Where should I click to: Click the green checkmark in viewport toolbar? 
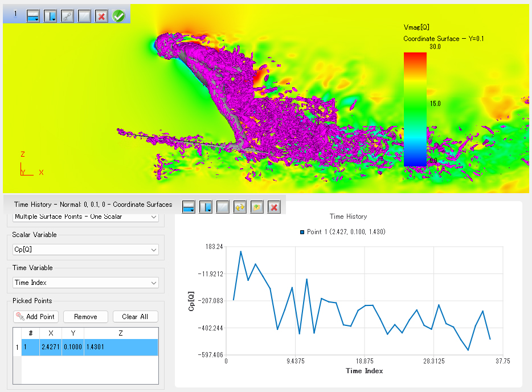[x=118, y=16]
